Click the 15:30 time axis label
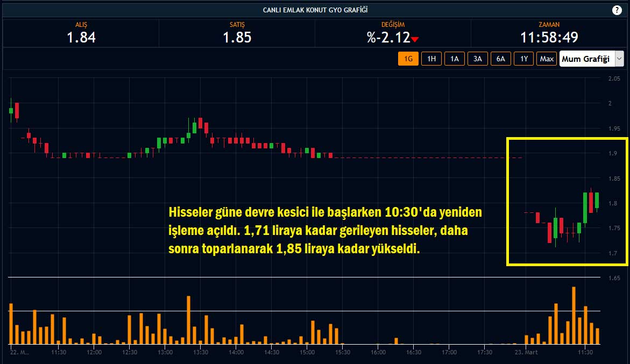The height and width of the screenshot is (364, 630). [x=343, y=352]
